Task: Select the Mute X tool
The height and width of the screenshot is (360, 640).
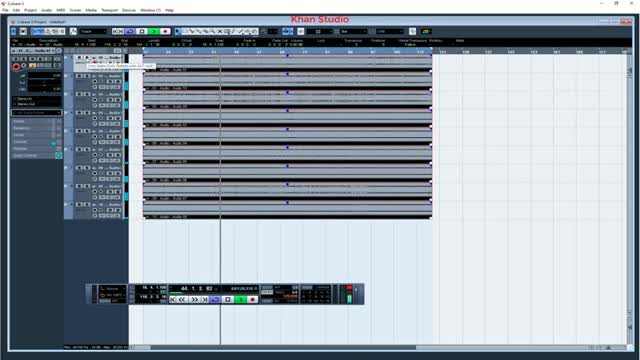Action: 220,31
